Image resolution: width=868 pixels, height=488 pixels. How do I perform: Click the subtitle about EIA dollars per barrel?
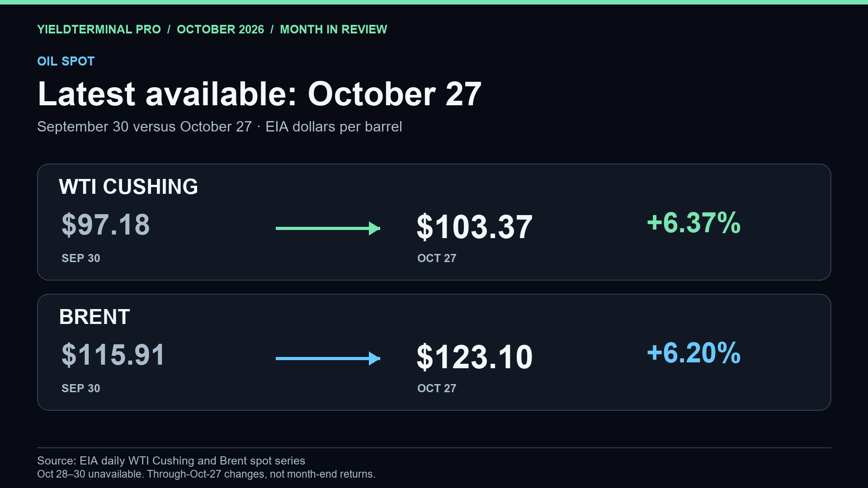point(220,127)
